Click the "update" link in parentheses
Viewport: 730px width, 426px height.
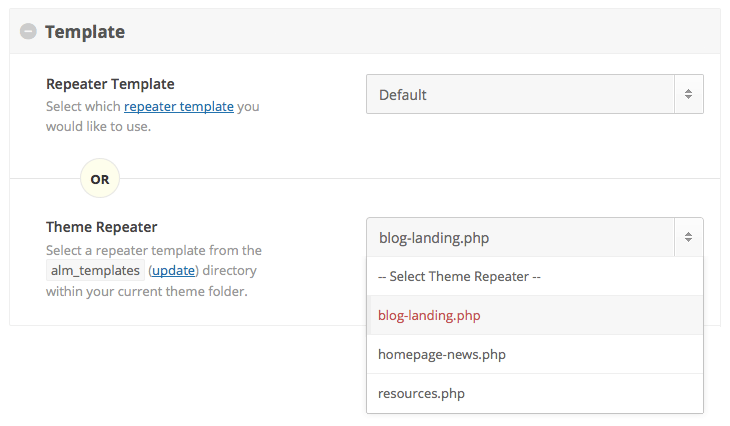tap(174, 271)
